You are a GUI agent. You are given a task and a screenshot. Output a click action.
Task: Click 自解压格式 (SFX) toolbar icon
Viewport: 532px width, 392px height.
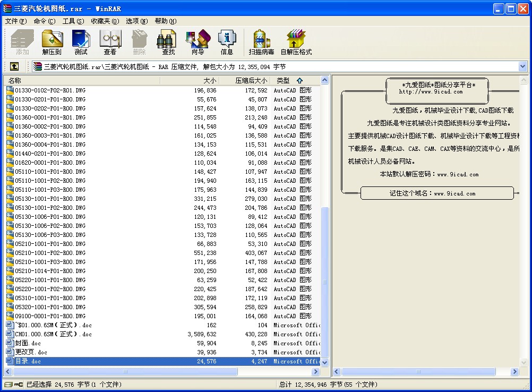tap(296, 42)
